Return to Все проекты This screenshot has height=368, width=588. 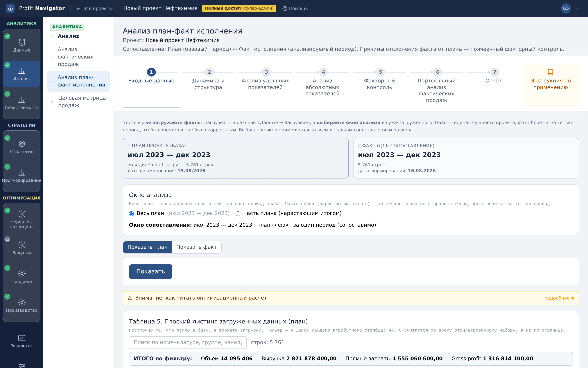(94, 8)
